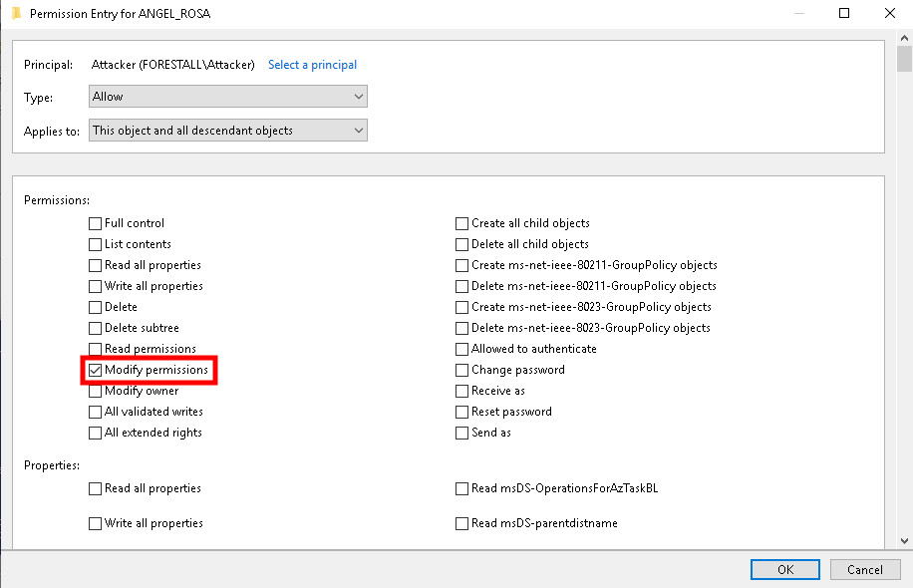
Task: Enable the Full control checkbox
Action: [x=96, y=223]
